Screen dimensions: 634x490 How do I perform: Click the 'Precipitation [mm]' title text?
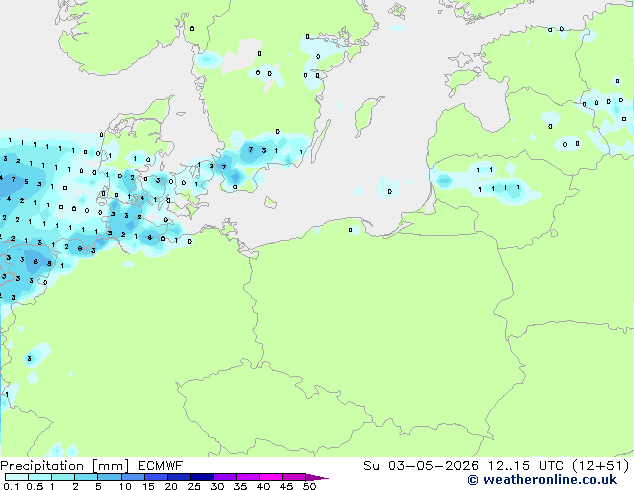(x=64, y=466)
